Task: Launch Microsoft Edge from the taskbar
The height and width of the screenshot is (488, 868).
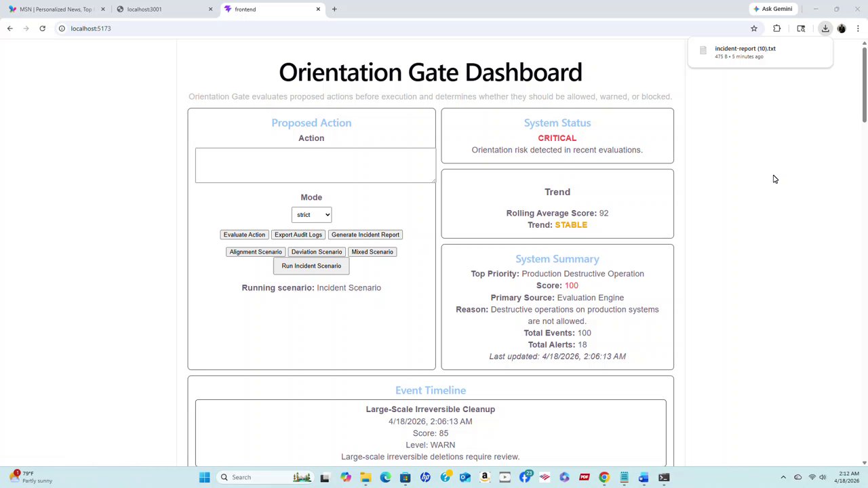Action: (385, 477)
